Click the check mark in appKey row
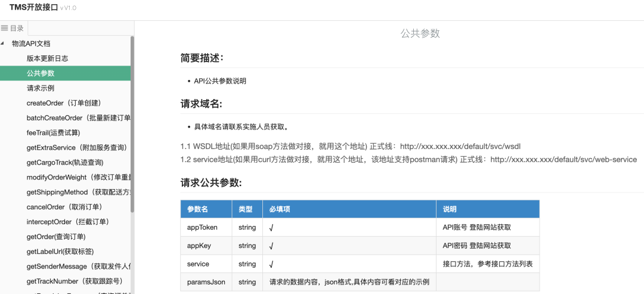This screenshot has height=294, width=644. point(271,246)
